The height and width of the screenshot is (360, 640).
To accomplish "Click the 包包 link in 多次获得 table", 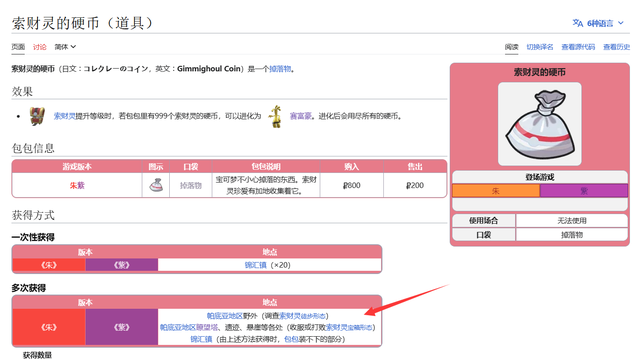I will pos(291,339).
